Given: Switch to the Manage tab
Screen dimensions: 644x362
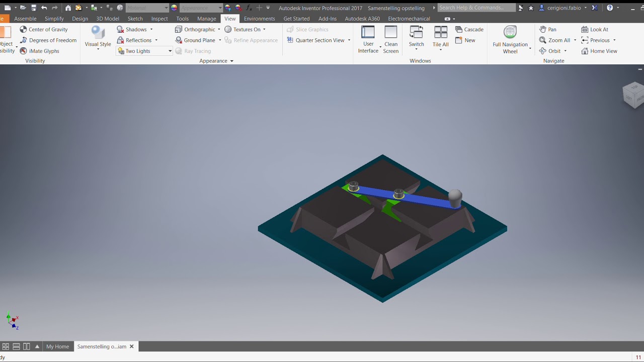Looking at the screenshot, I should (x=207, y=19).
